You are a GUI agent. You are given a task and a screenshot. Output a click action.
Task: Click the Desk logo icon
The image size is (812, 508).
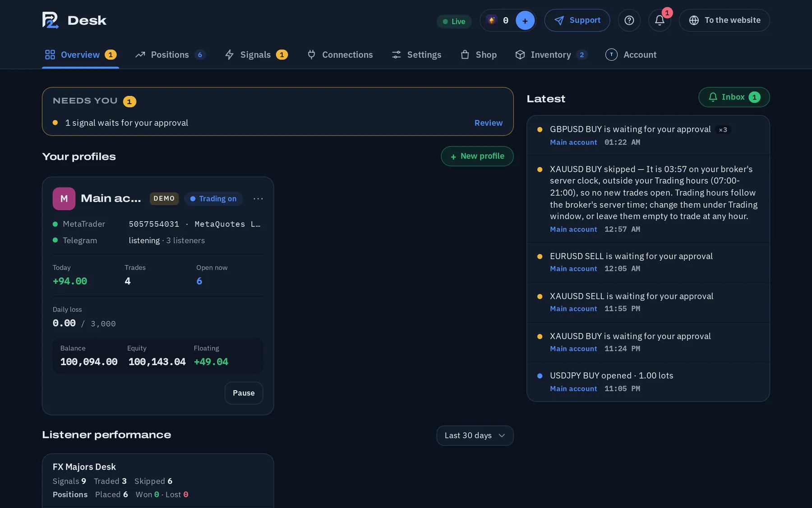51,20
